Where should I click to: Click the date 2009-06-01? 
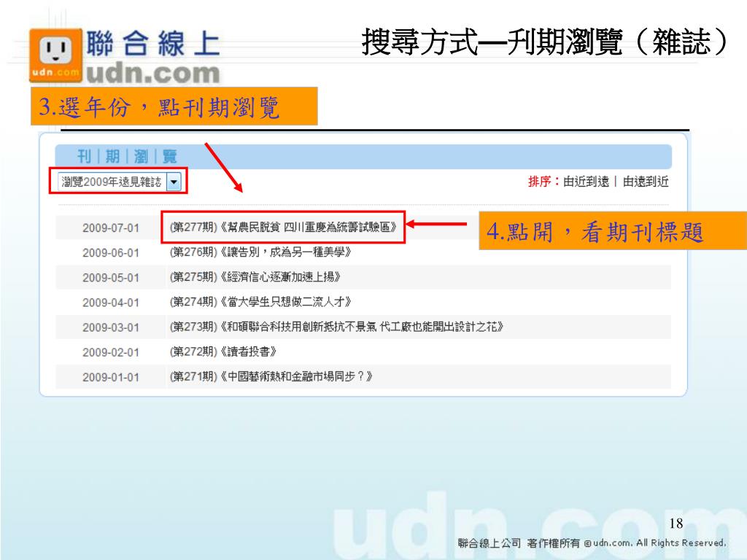(x=111, y=253)
